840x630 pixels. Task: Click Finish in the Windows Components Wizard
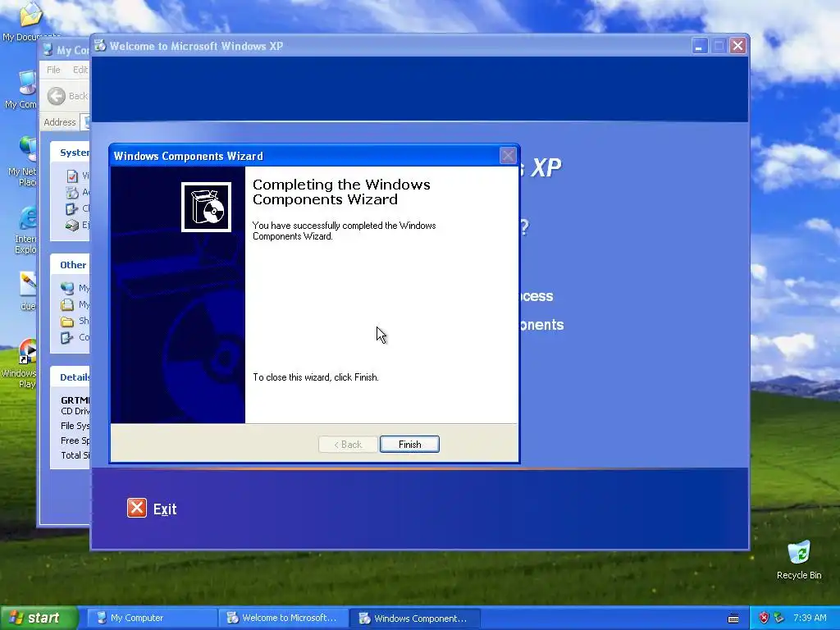point(409,444)
